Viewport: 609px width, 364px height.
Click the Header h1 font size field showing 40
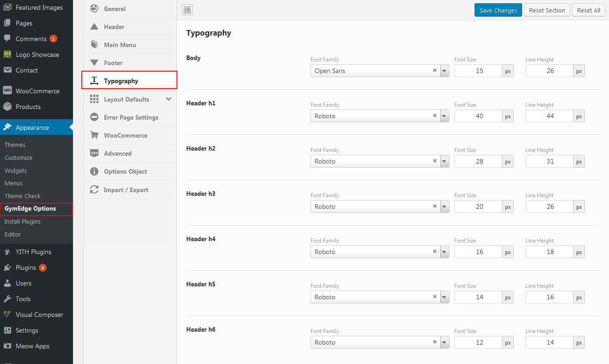click(479, 116)
